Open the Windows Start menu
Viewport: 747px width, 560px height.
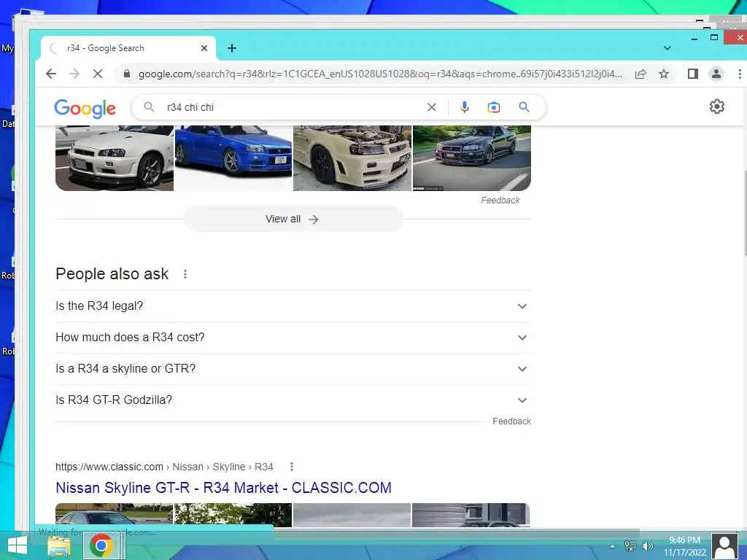(17, 545)
